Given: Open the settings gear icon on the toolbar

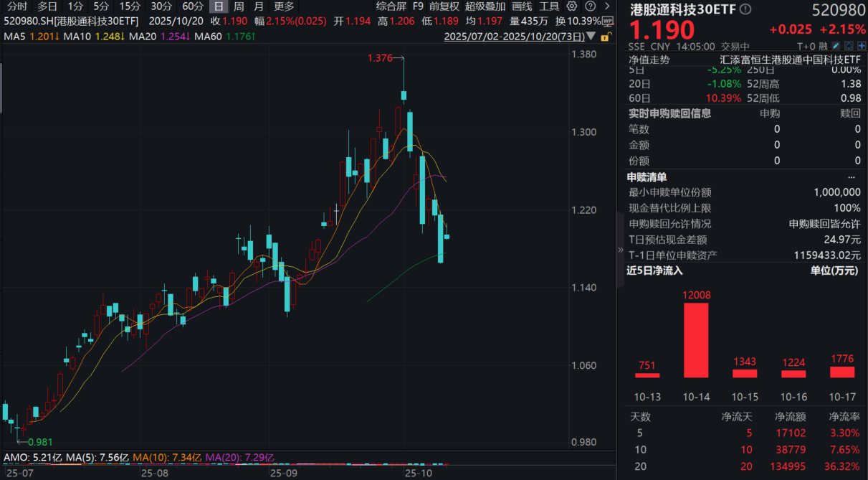Looking at the screenshot, I should point(571,6).
